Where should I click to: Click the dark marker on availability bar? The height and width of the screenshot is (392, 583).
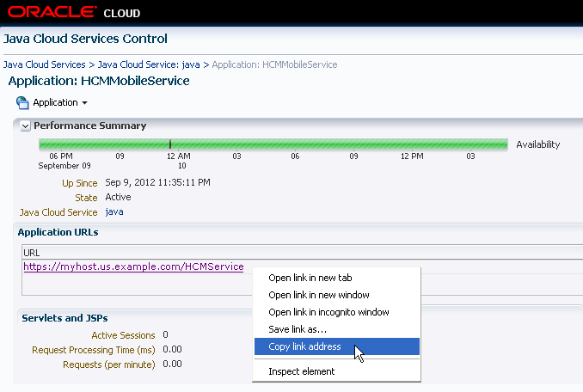click(170, 144)
